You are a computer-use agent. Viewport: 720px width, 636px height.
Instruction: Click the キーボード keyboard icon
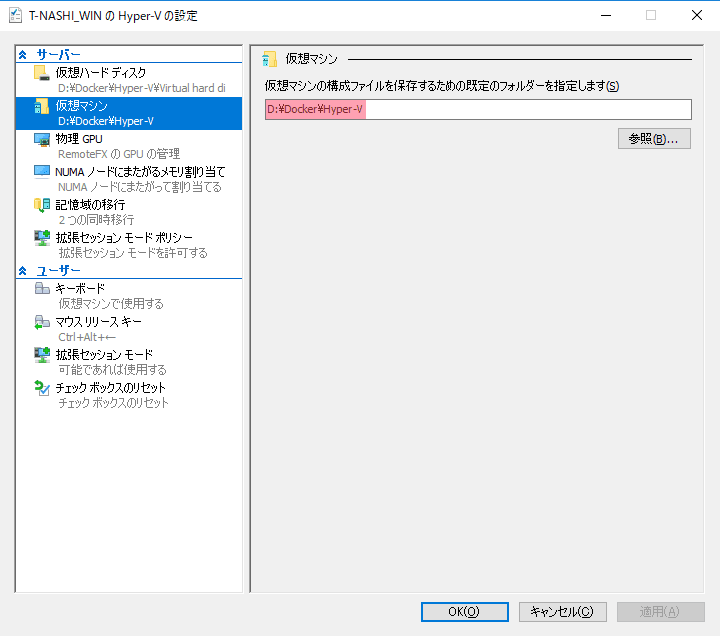tap(42, 288)
